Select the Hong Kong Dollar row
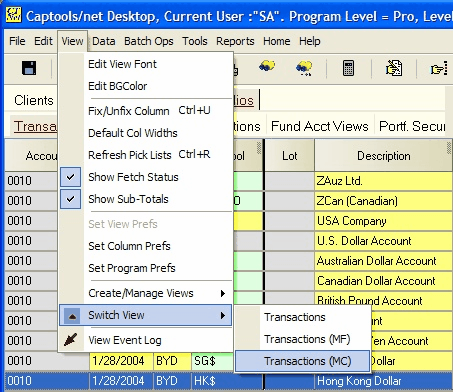This screenshot has height=392, width=453. (x=228, y=381)
